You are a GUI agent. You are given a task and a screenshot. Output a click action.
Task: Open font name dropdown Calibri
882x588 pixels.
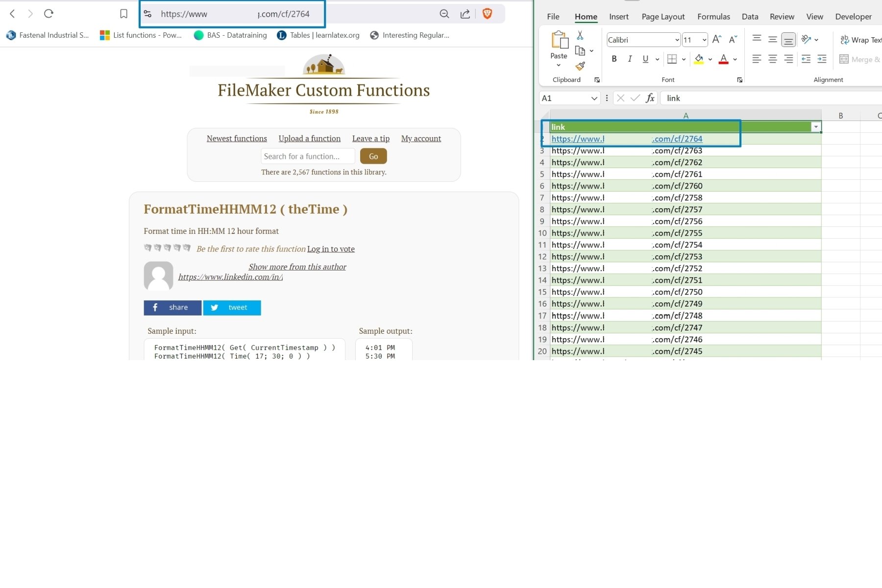click(677, 40)
